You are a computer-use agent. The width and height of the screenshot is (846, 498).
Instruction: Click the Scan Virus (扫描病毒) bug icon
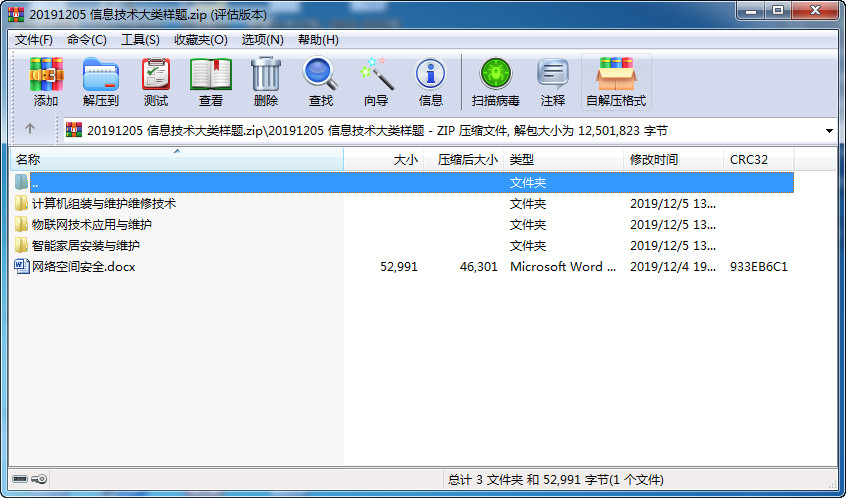(x=496, y=74)
